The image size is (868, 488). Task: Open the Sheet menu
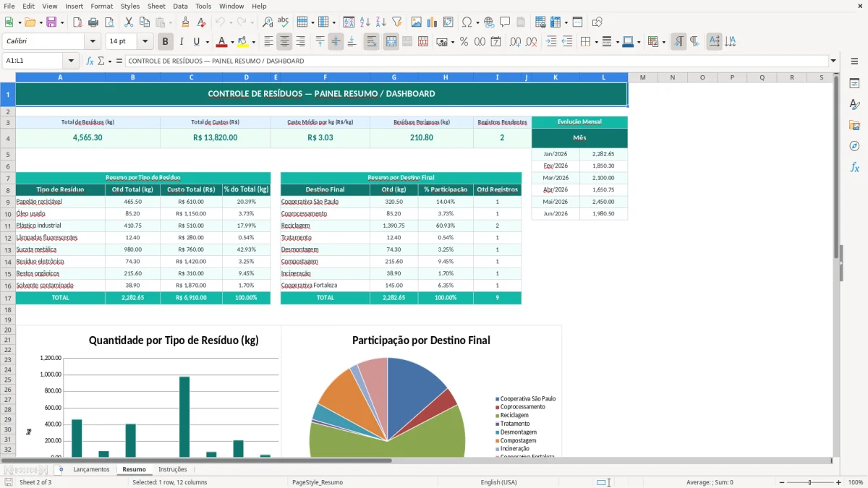coord(156,6)
